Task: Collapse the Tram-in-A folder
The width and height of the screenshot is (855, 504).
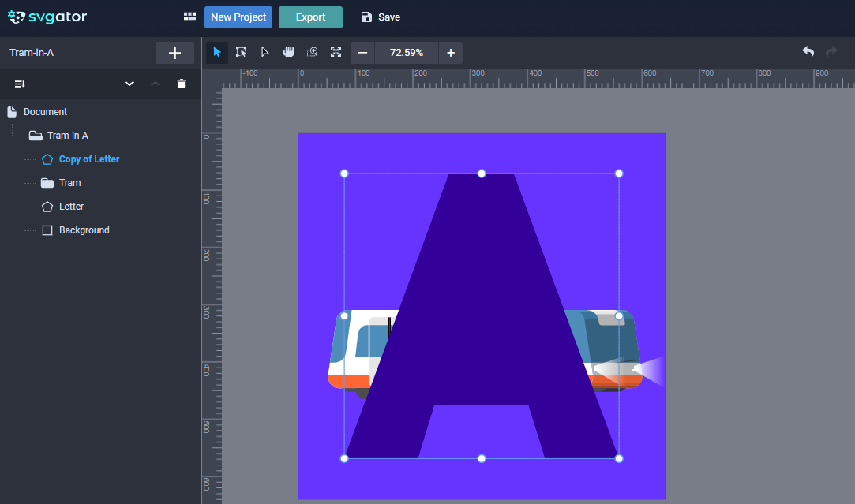Action: pos(36,136)
